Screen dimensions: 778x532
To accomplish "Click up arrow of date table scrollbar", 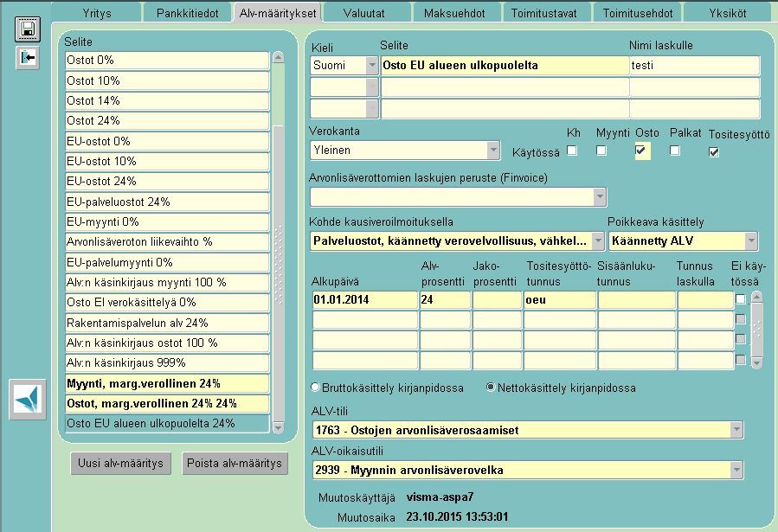I will click(x=756, y=297).
